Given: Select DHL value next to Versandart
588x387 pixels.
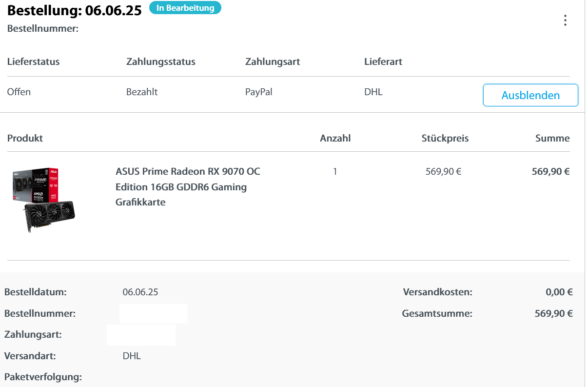Looking at the screenshot, I should (132, 356).
